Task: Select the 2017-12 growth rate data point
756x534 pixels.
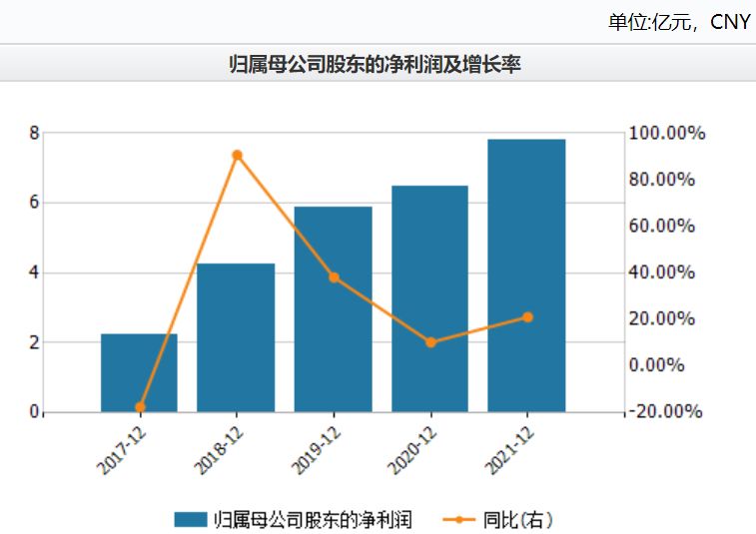Action: (x=140, y=407)
